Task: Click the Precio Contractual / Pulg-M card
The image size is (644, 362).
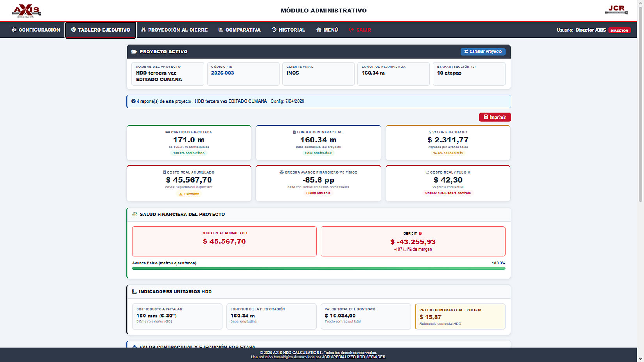Action: [460, 316]
